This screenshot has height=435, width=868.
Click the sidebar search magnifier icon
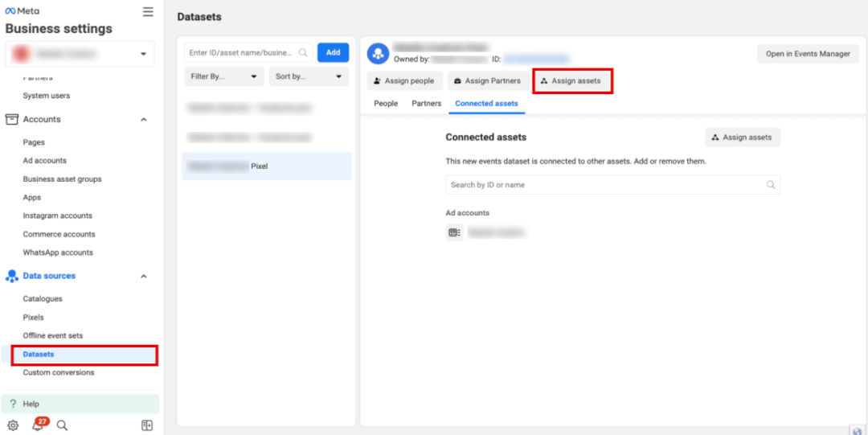[x=62, y=425]
